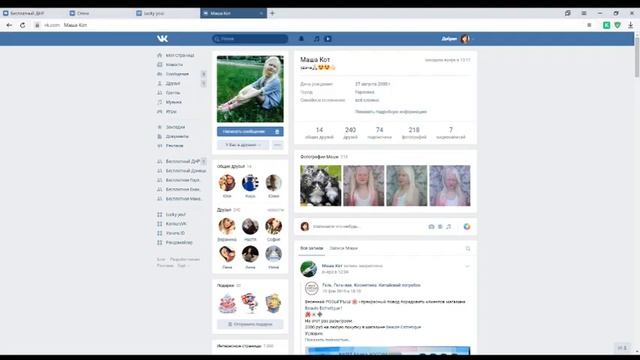Screen dimensions: 640x360
Task: Click the video play icon in header
Action: 328,39
